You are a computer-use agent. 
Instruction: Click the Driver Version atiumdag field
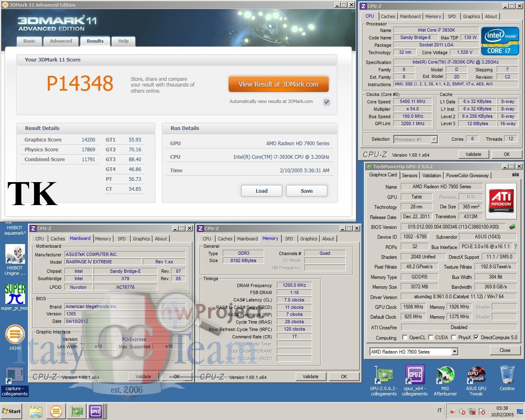pyautogui.click(x=459, y=297)
